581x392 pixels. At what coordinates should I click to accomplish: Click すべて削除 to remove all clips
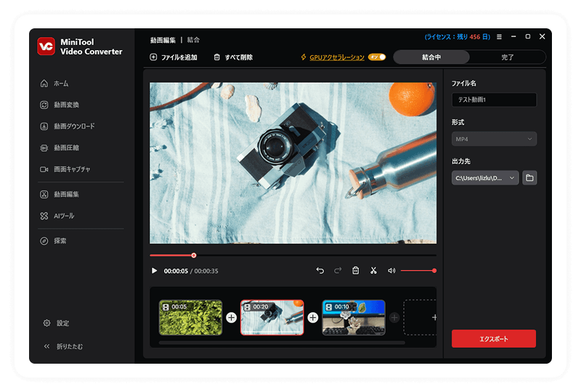pyautogui.click(x=233, y=57)
